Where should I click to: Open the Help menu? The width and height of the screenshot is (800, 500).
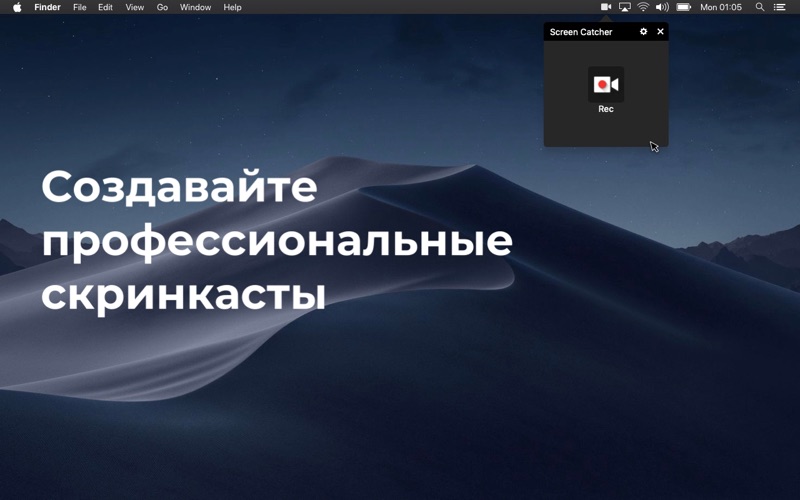[x=233, y=7]
